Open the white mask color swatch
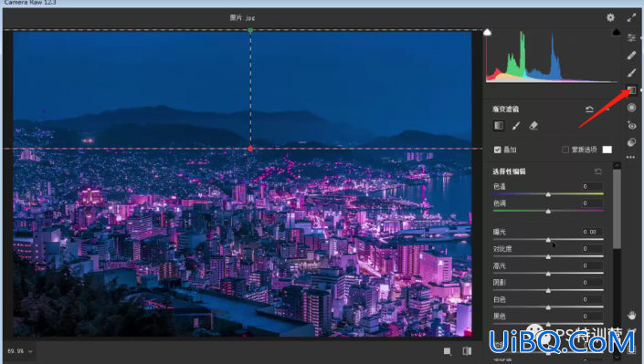Screen dimensions: 644x364 point(607,150)
